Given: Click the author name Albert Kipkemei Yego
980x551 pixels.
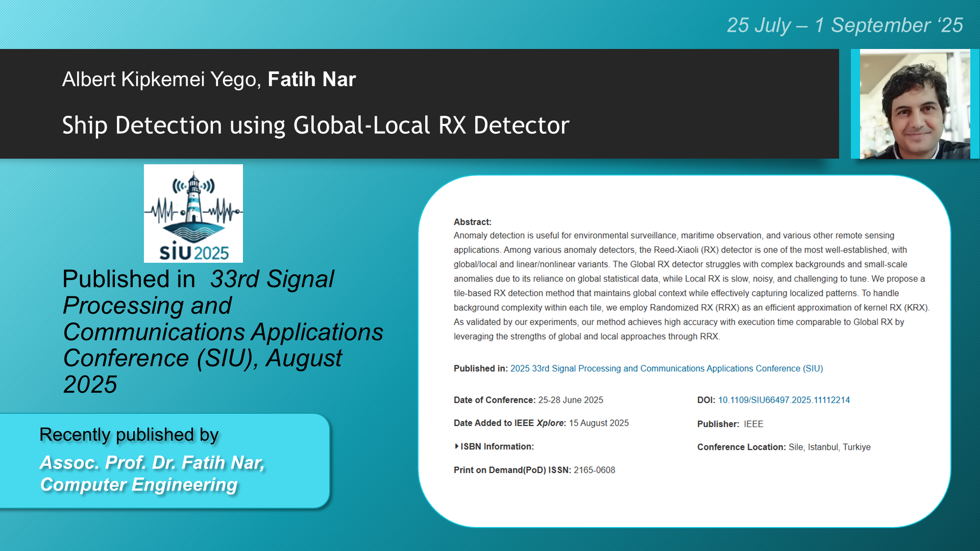Looking at the screenshot, I should point(161,80).
